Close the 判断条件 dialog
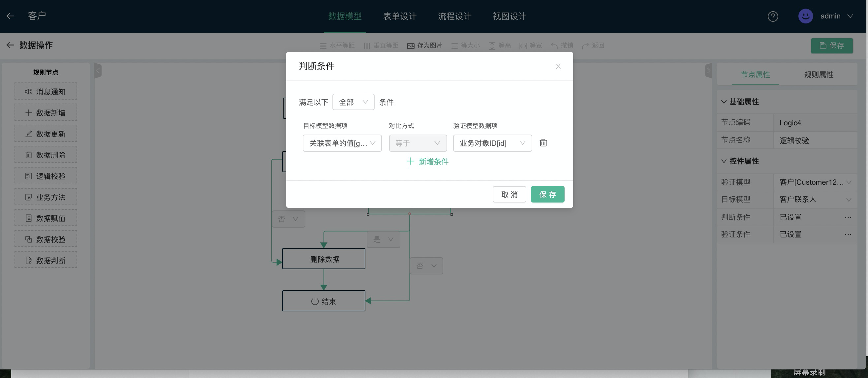The image size is (868, 378). 558,66
